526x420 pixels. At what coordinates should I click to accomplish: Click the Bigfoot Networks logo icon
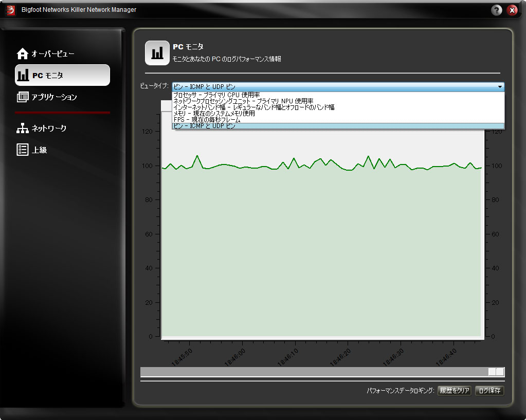tap(11, 10)
